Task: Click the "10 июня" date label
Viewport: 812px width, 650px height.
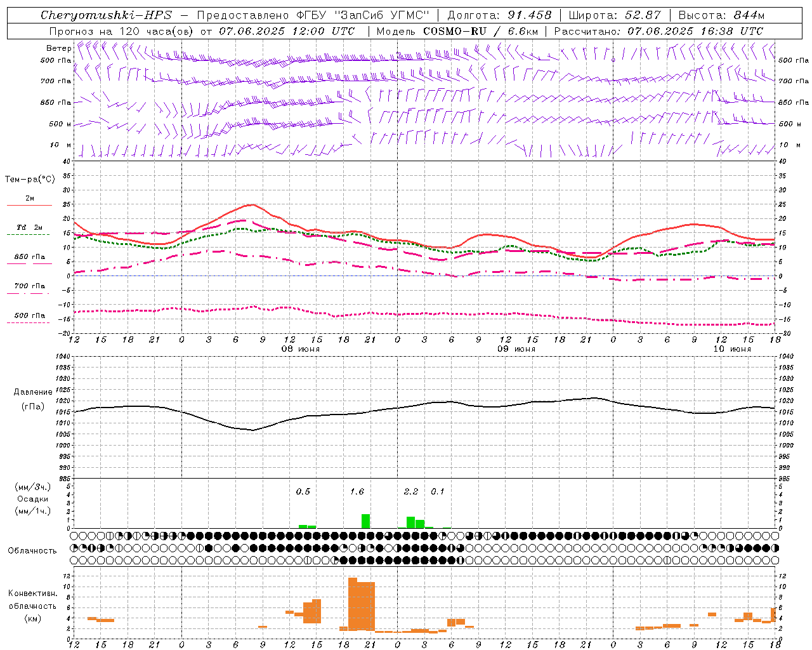Action: point(732,349)
